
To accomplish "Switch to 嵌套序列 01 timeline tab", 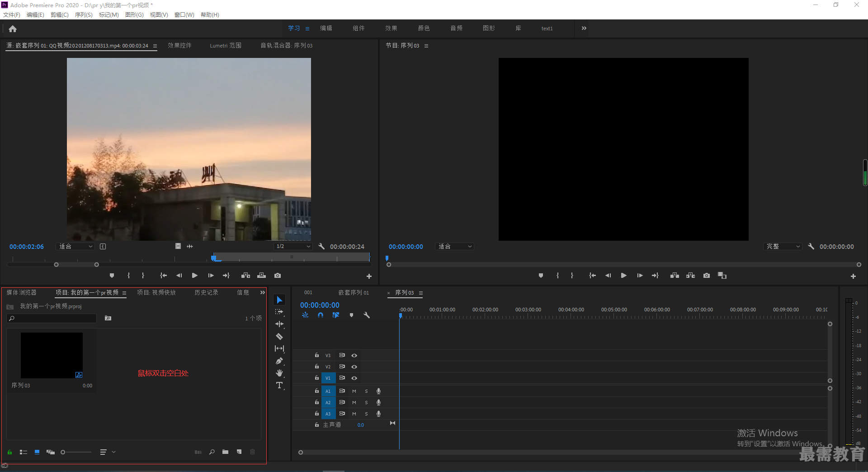I will click(x=354, y=293).
